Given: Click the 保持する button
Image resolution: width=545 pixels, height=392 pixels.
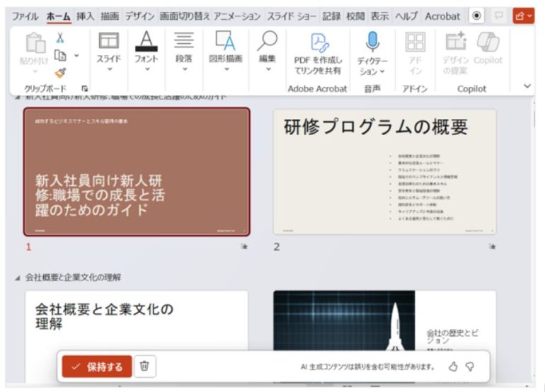Looking at the screenshot, I should pos(97,367).
